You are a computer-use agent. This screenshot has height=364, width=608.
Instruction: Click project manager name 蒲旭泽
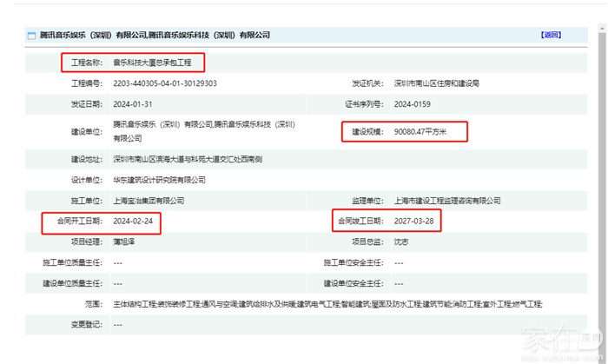[123, 241]
